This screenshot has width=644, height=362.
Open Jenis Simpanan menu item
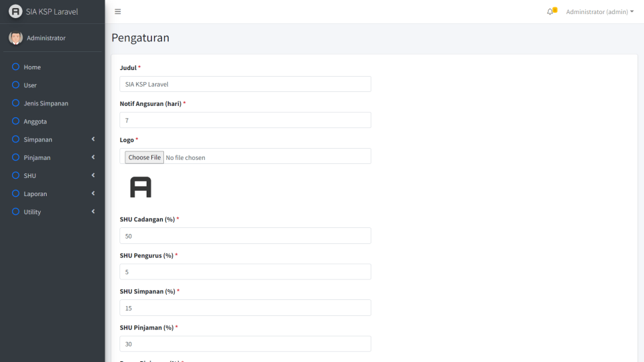point(52,103)
